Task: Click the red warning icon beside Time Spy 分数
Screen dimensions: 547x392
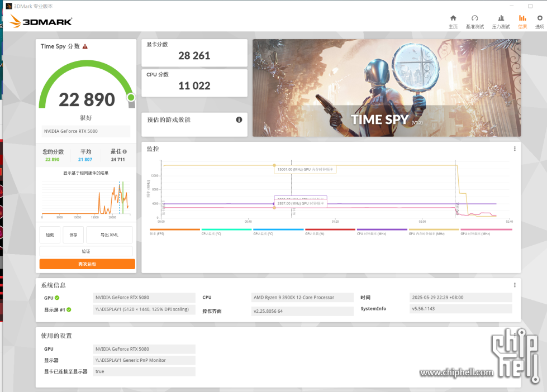Action: pyautogui.click(x=85, y=46)
